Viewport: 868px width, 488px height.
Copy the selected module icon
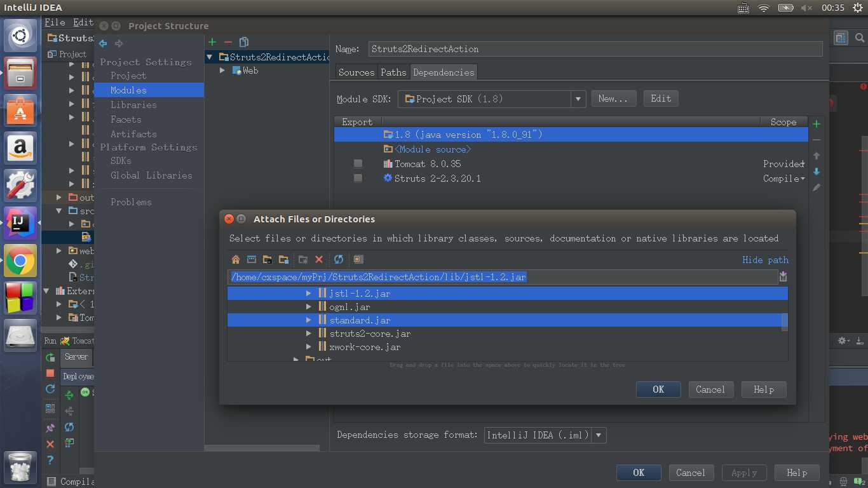coord(244,42)
